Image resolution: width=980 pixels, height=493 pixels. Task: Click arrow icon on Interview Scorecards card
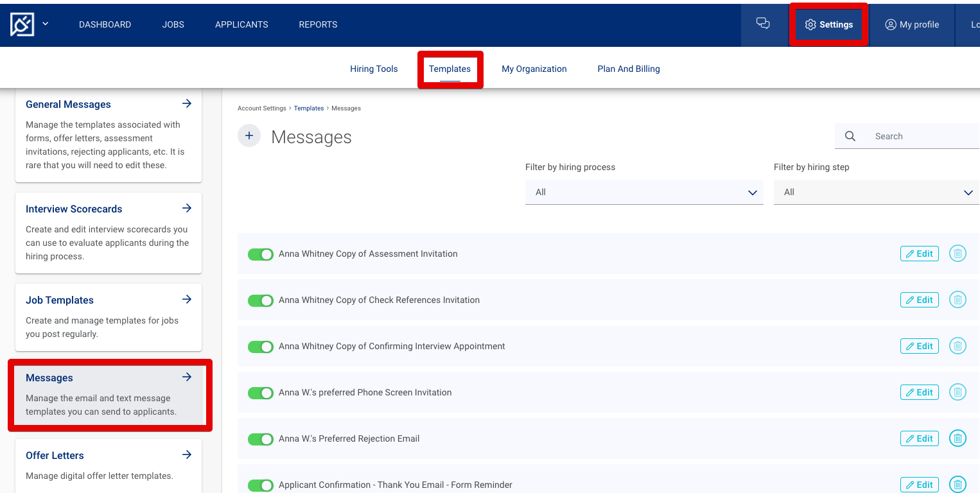point(187,208)
